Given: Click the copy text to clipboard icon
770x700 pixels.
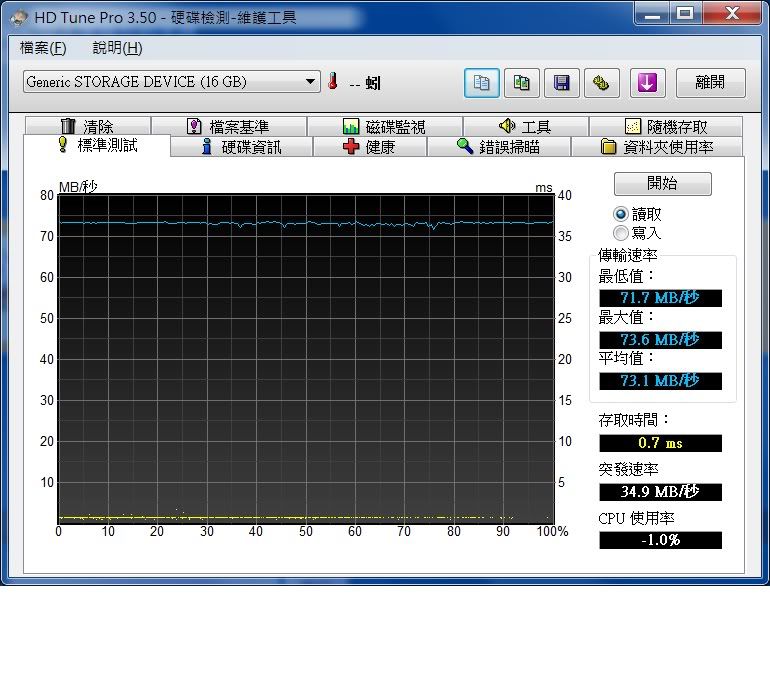Looking at the screenshot, I should pyautogui.click(x=482, y=83).
